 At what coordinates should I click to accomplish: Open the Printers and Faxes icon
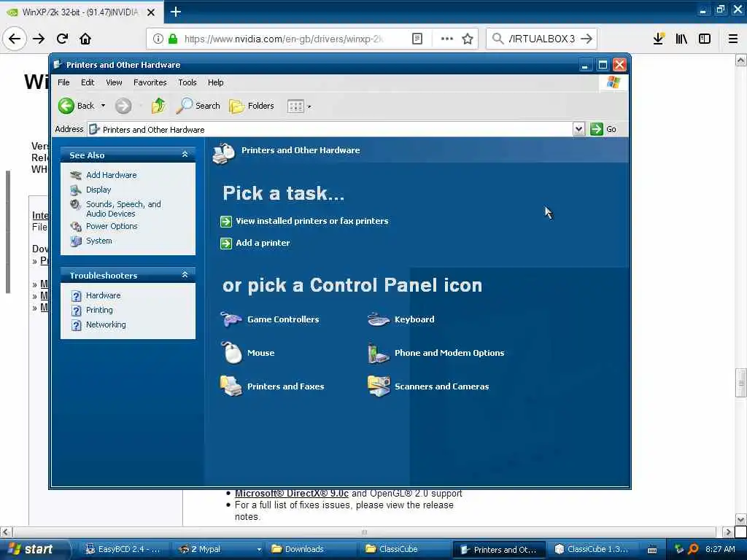click(272, 386)
